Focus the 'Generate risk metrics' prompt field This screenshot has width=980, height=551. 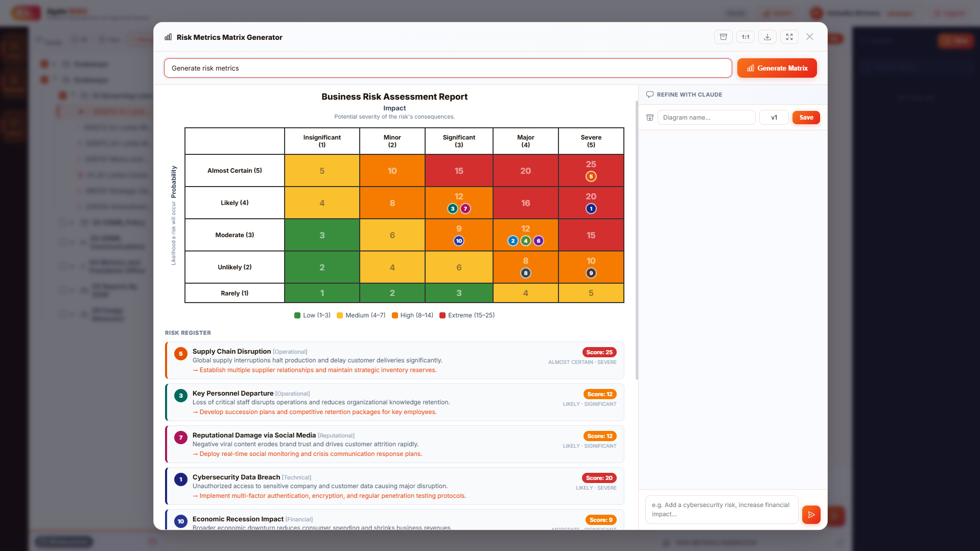448,68
